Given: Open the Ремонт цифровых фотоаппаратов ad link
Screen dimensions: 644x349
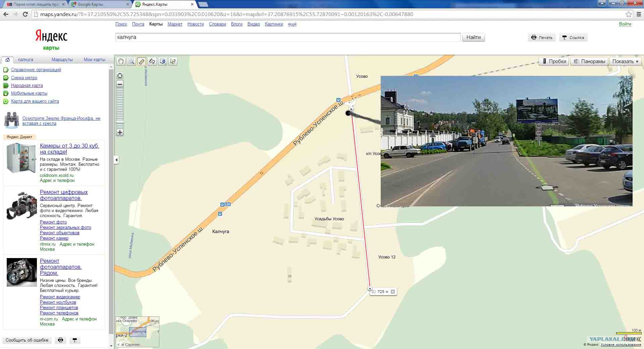Looking at the screenshot, I should point(64,195).
